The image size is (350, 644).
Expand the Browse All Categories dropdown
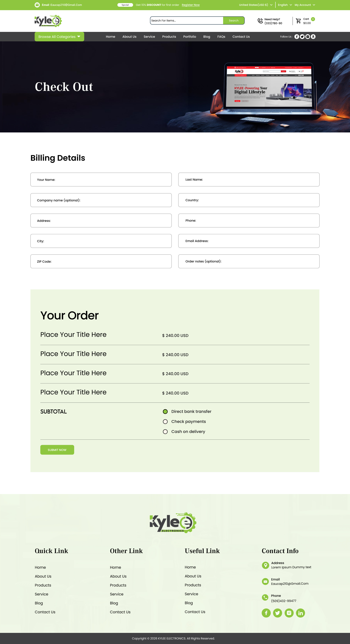[59, 37]
